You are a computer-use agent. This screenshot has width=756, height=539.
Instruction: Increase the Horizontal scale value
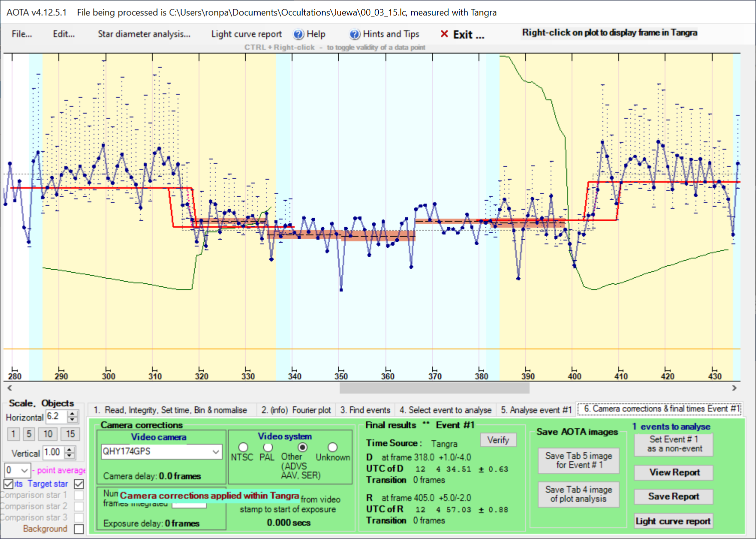[x=73, y=413]
